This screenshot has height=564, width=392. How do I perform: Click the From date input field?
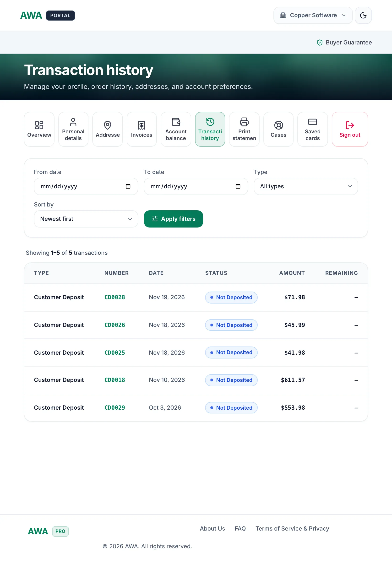coord(86,186)
